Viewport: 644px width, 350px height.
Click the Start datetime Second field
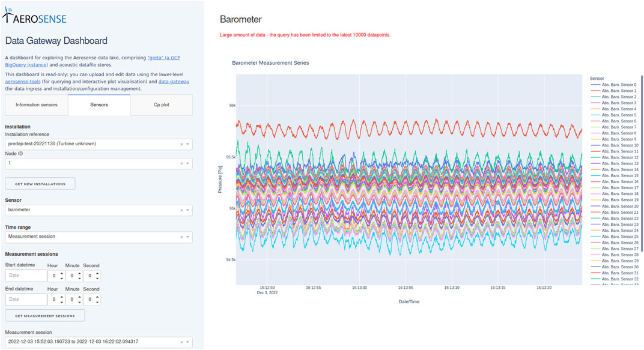pyautogui.click(x=92, y=276)
